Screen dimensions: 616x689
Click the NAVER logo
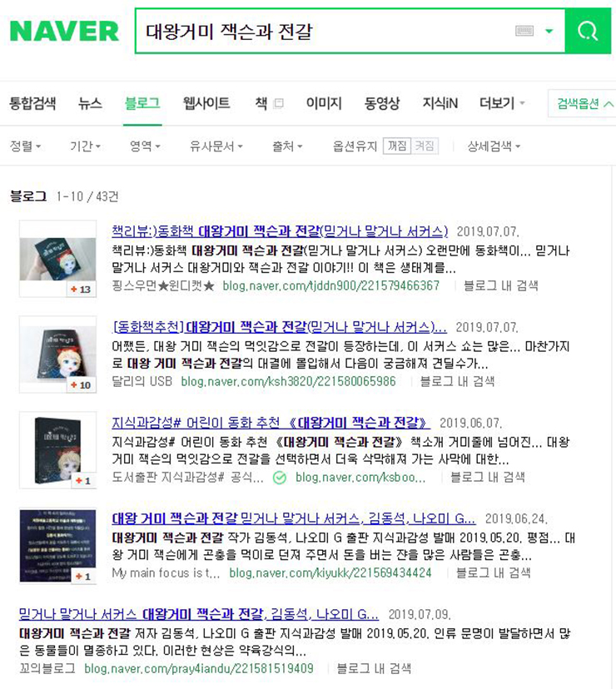pyautogui.click(x=64, y=31)
